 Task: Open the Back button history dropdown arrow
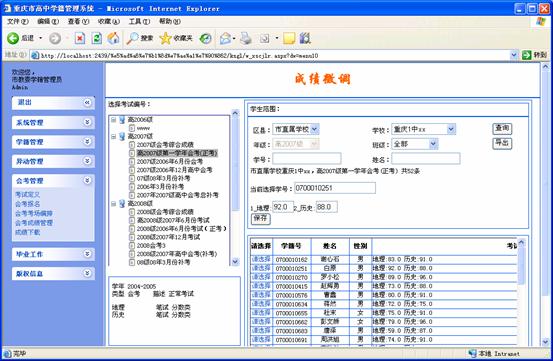pyautogui.click(x=40, y=38)
